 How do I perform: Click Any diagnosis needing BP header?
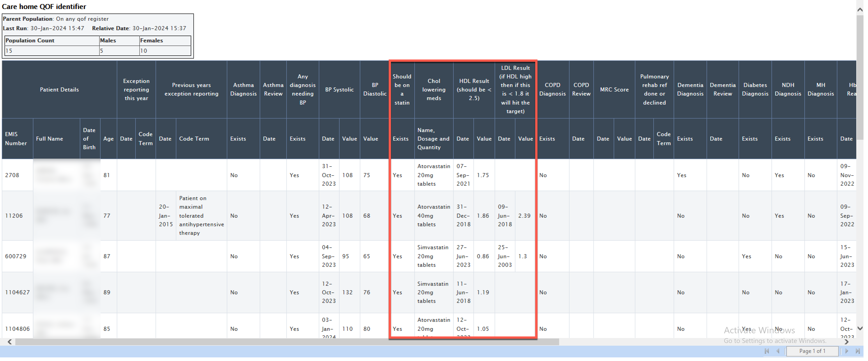[x=303, y=90]
